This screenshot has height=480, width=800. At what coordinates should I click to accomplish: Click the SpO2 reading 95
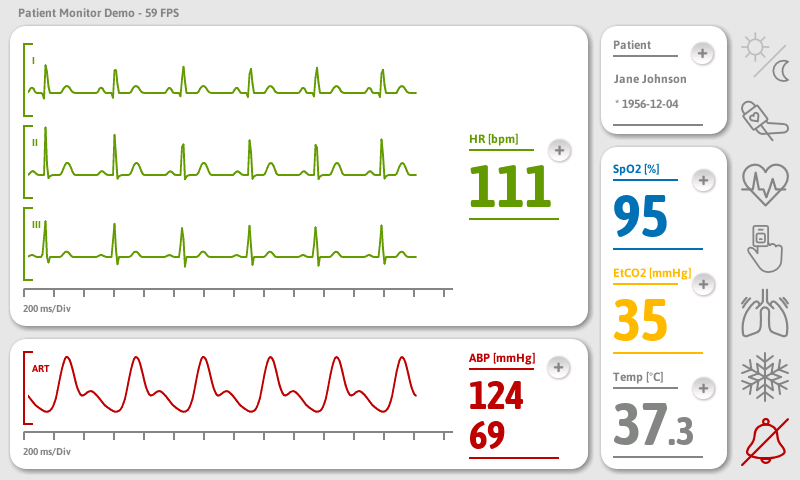coord(640,217)
